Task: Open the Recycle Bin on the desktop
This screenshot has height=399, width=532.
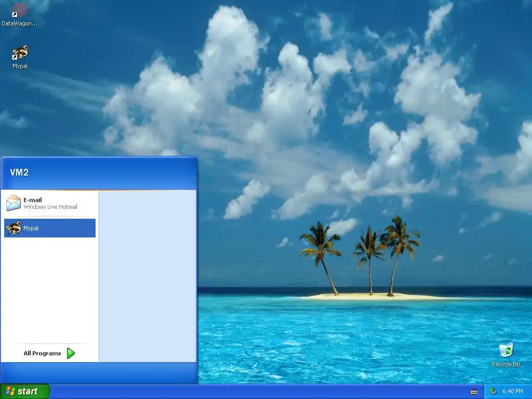Action: coord(506,355)
